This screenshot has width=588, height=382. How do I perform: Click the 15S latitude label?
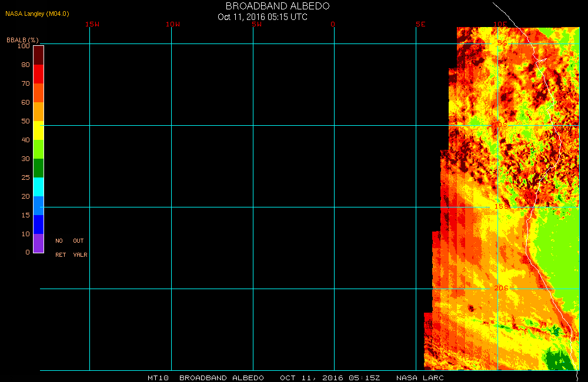(500, 206)
